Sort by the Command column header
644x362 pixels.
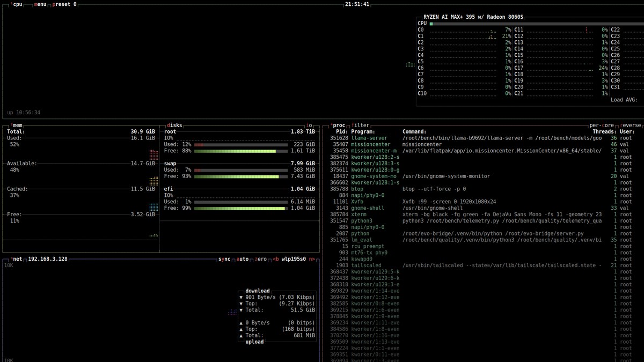coord(414,131)
